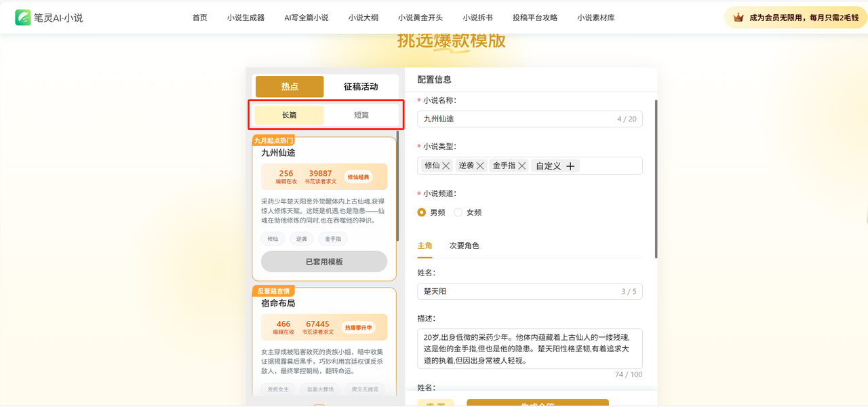Click the configuration panel vertical scrollbar
868x407 pixels.
pyautogui.click(x=656, y=179)
